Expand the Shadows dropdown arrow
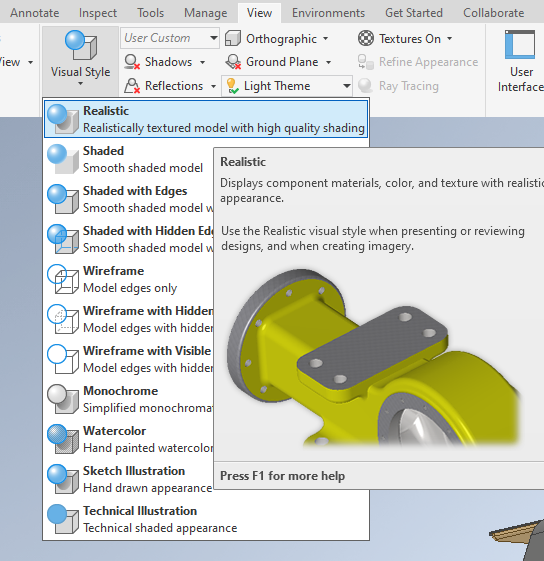Image resolution: width=544 pixels, height=561 pixels. tap(203, 62)
